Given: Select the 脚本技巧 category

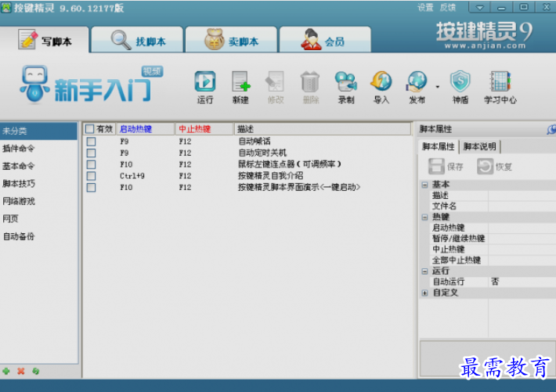Looking at the screenshot, I should pos(38,184).
